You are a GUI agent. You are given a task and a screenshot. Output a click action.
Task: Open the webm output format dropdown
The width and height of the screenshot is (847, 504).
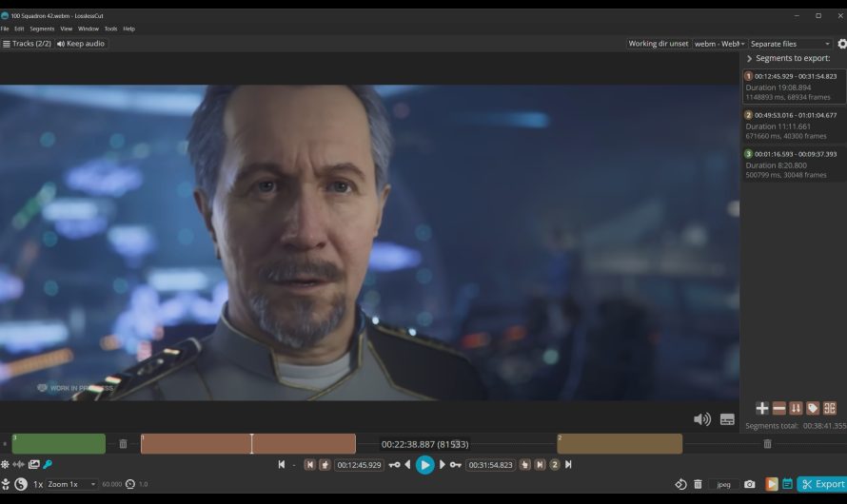(x=719, y=44)
